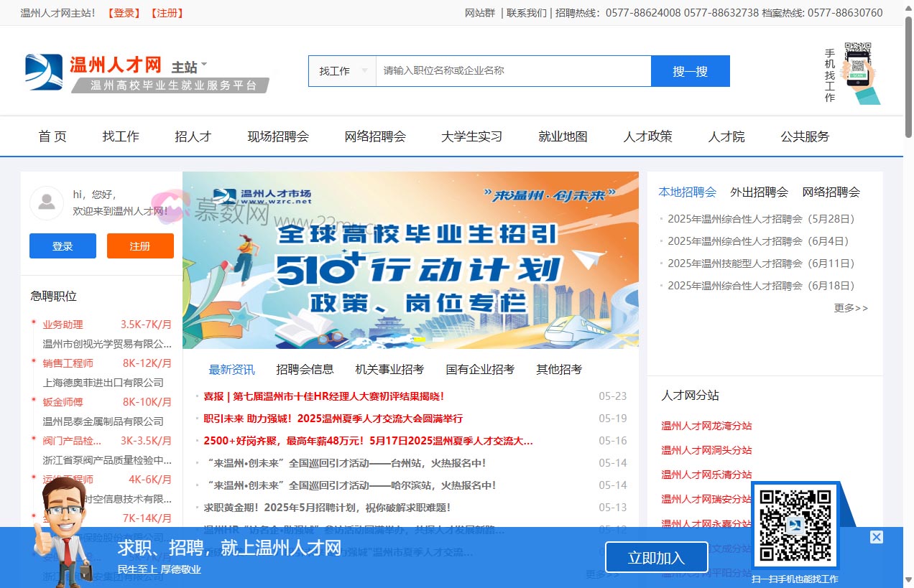The width and height of the screenshot is (914, 588).
Task: Open the 大学生实习 menu item
Action: point(471,136)
